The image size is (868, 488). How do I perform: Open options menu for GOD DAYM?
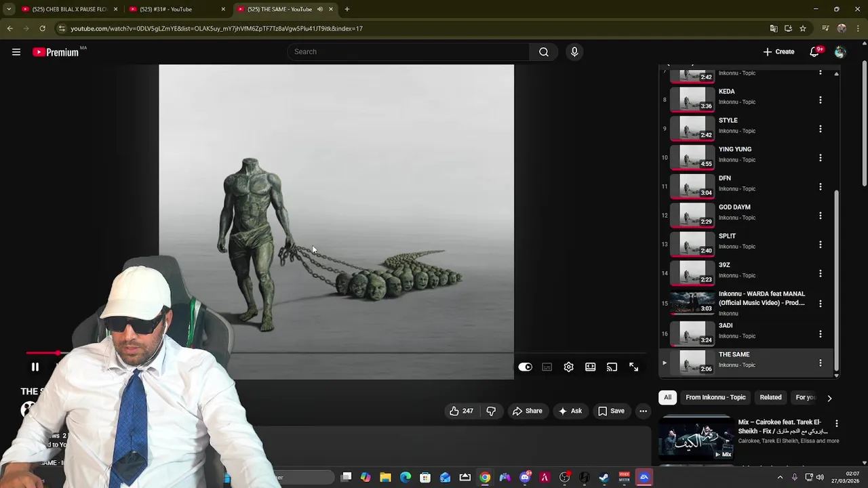(821, 216)
